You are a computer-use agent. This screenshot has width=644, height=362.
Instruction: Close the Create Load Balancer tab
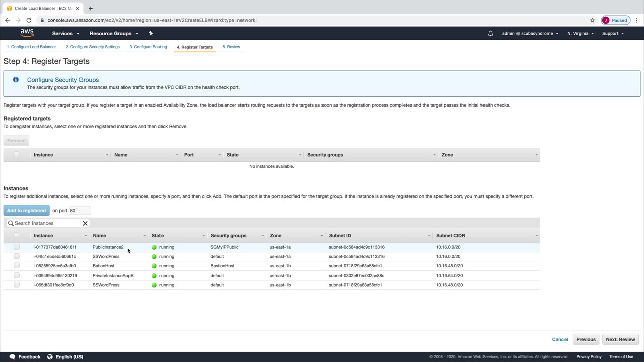coord(77,8)
